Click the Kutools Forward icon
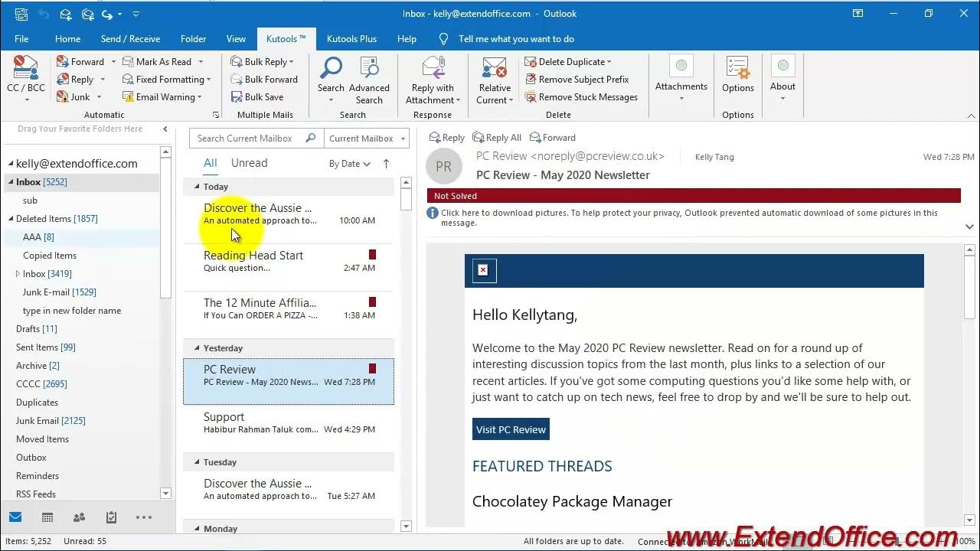 [62, 62]
